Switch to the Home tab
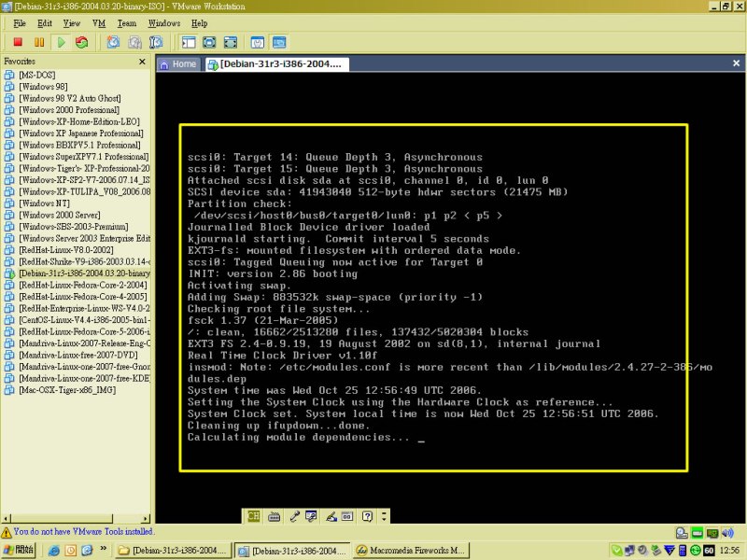Image resolution: width=747 pixels, height=560 pixels. [179, 64]
